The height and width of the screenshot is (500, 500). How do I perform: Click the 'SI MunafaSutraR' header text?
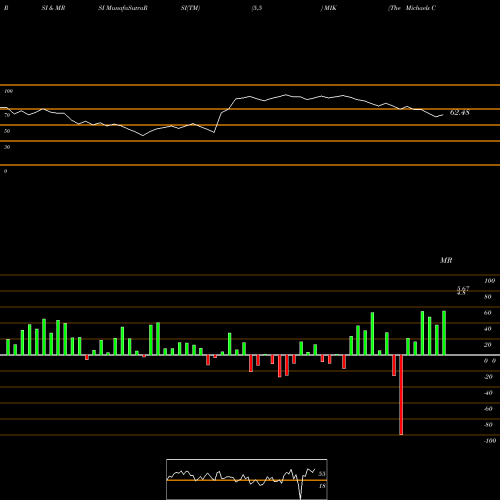(x=123, y=8)
